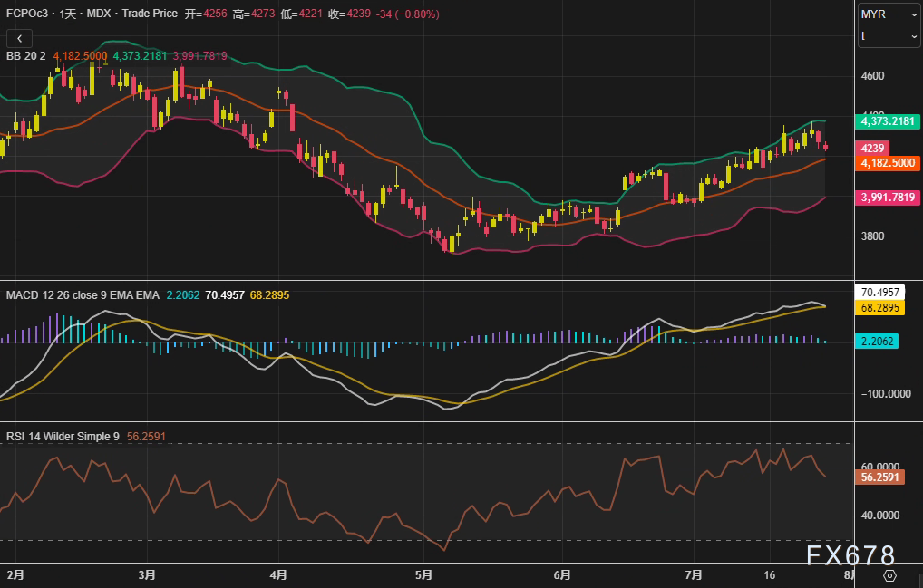Click the 4239 last price tag
This screenshot has width=923, height=588.
pos(872,149)
